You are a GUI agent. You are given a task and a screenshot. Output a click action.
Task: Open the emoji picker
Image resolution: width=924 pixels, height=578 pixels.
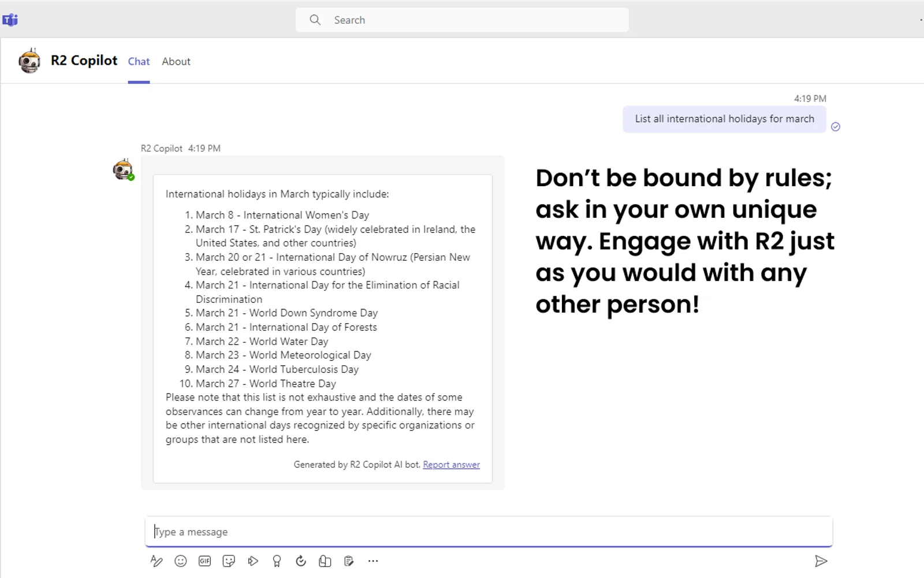(x=181, y=561)
